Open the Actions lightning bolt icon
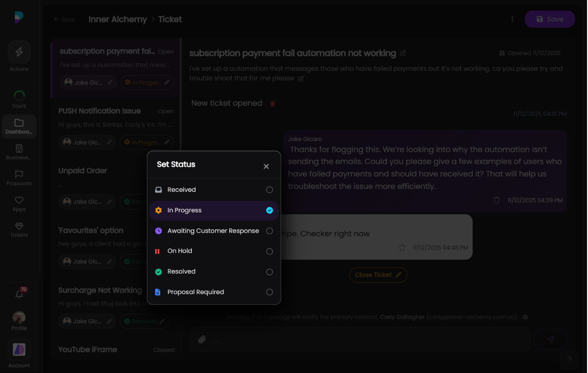 pos(19,53)
